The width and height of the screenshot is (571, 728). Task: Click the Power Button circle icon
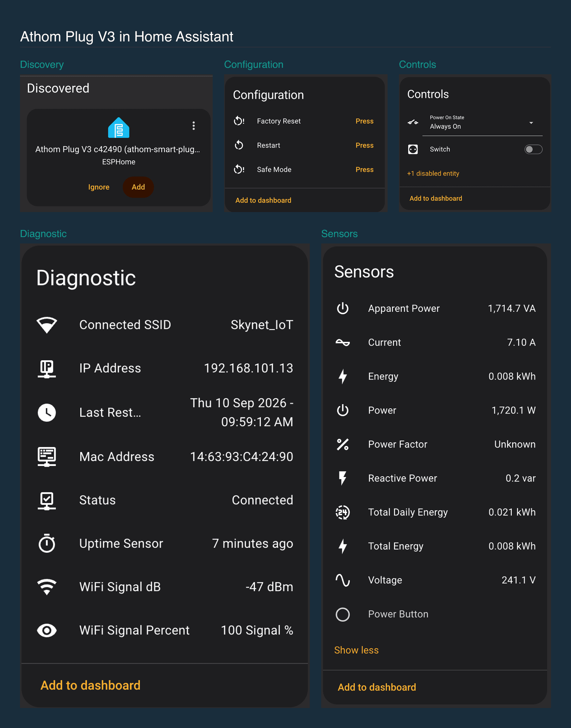[x=343, y=614]
